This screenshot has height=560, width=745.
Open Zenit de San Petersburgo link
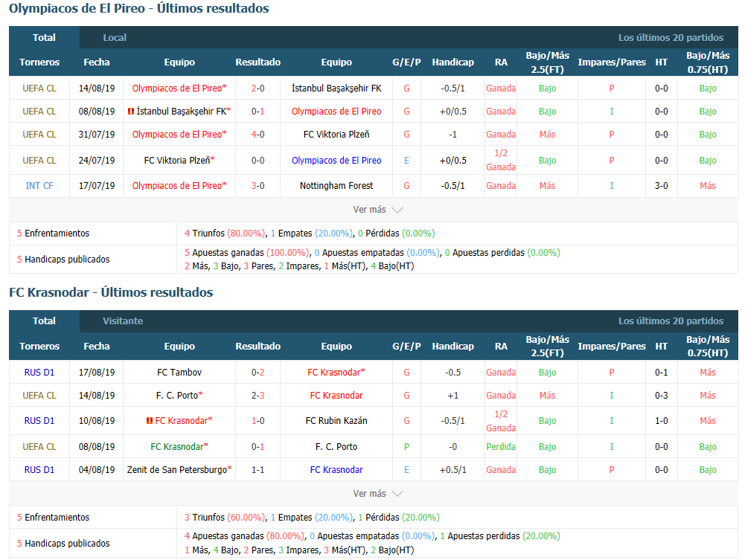pos(179,470)
